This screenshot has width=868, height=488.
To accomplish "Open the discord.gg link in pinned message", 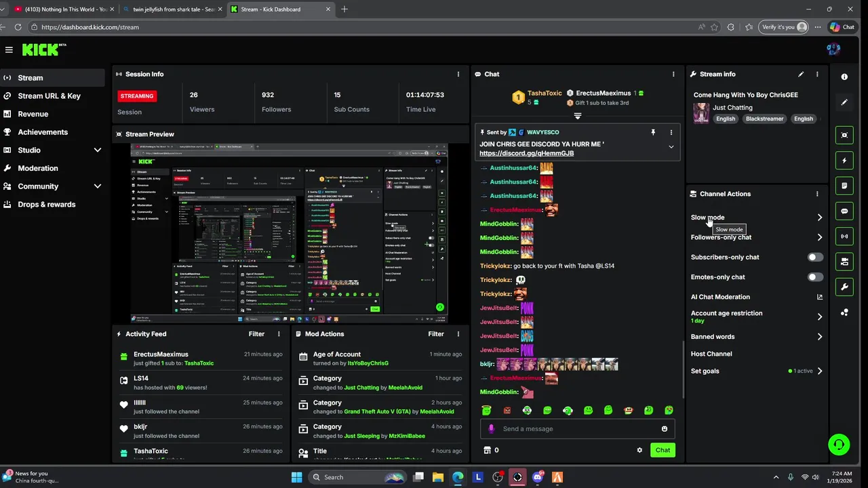I will click(526, 153).
